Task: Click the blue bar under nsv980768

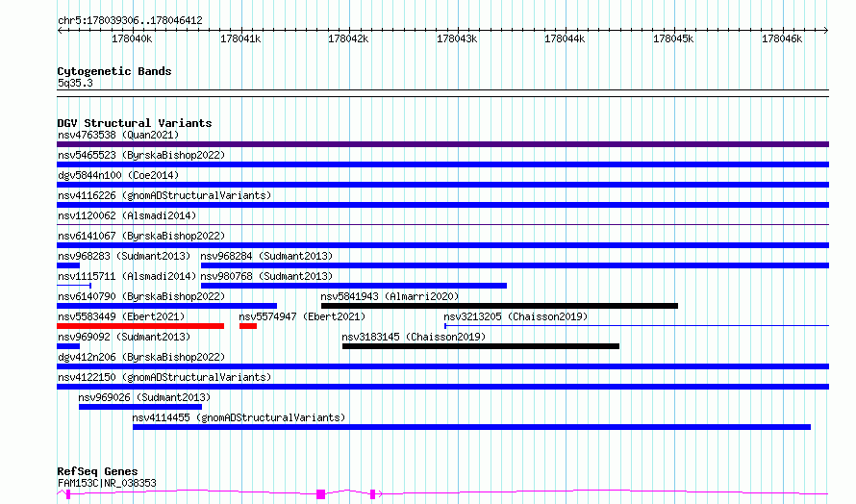Action: pyautogui.click(x=354, y=286)
